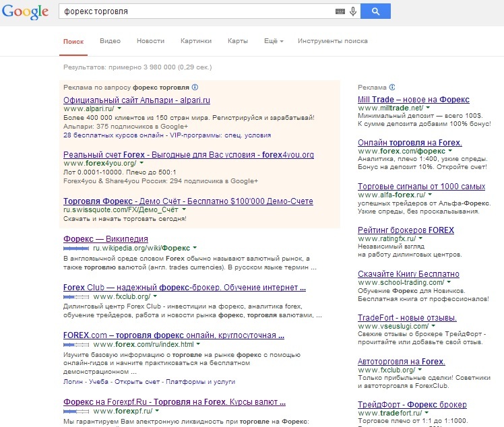Click Открыть счет sitelink under FOREX.com
Screen dimensions: 504x427
(137, 382)
